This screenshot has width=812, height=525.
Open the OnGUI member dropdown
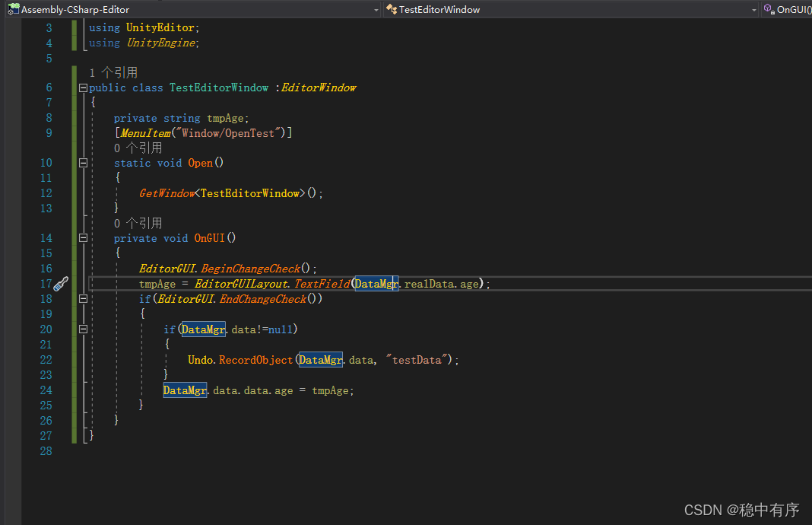788,9
